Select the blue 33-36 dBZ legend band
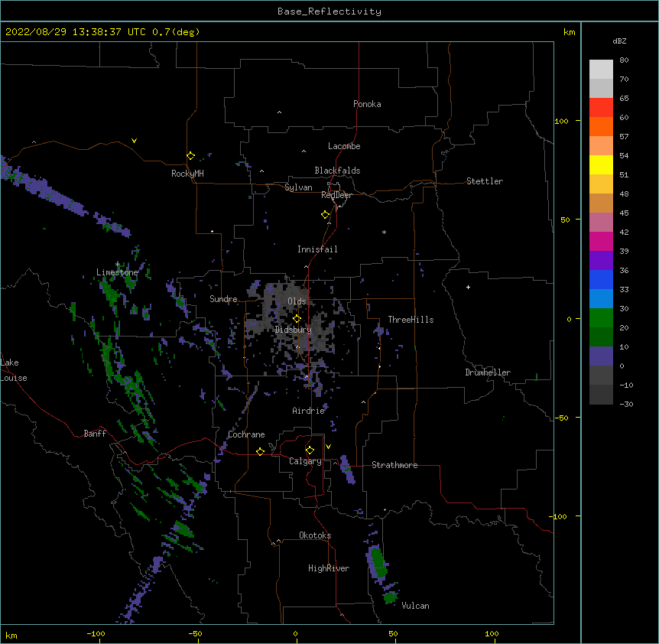Screen dimensions: 659x644 [601, 279]
